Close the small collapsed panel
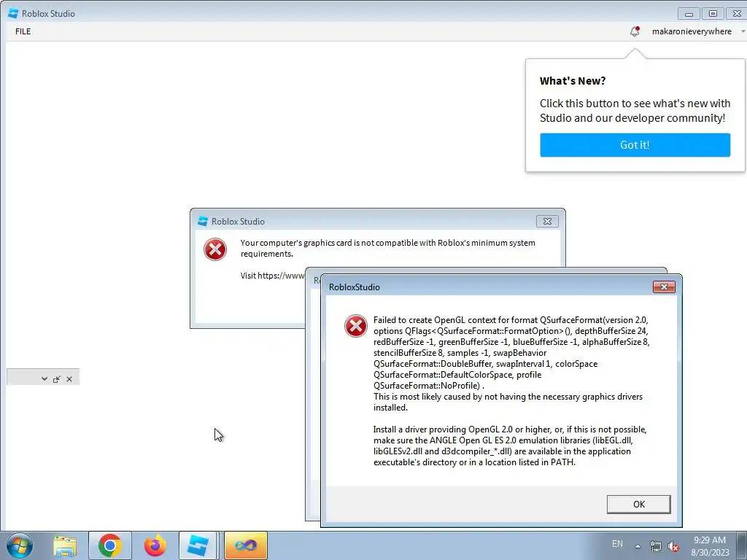This screenshot has width=747, height=560. (x=69, y=379)
